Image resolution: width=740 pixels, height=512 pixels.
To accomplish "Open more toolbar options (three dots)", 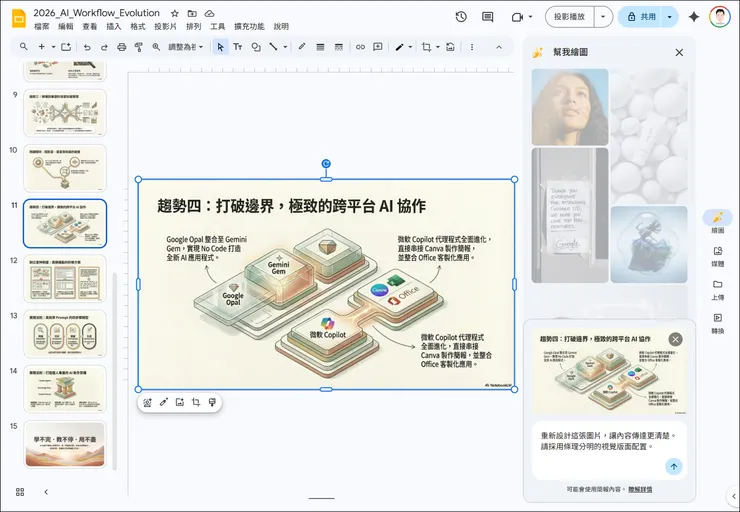I will tap(472, 47).
